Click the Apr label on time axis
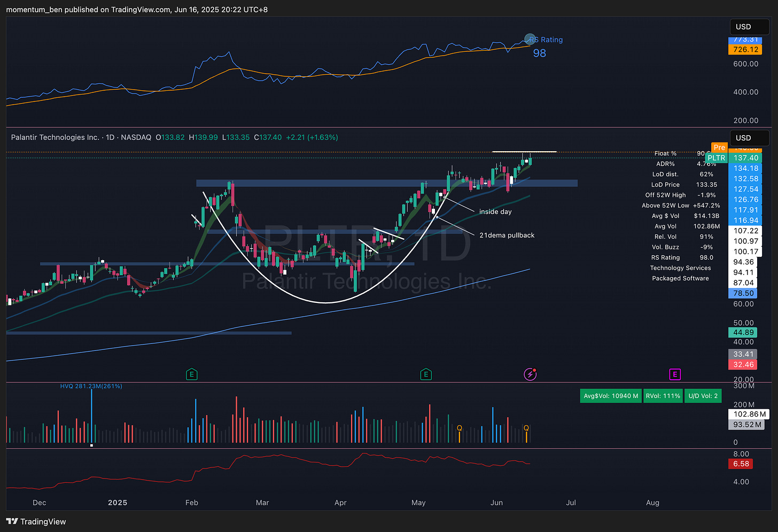The width and height of the screenshot is (778, 532). click(340, 503)
